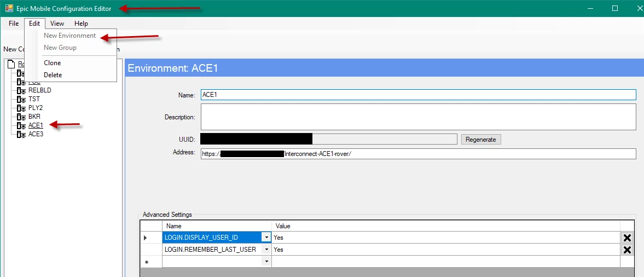Image resolution: width=644 pixels, height=277 pixels.
Task: Click the Yes value for LOGIN.DISPLAY_USER_ID
Action: point(445,237)
